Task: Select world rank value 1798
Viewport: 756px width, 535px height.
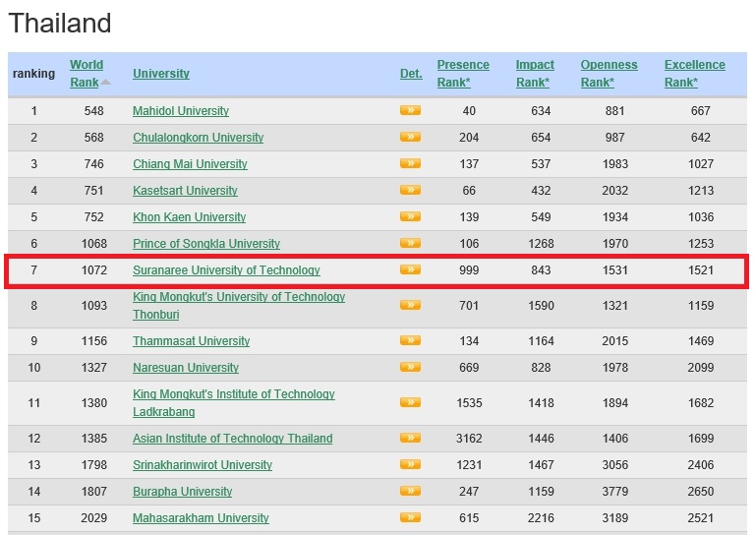Action: [x=94, y=465]
